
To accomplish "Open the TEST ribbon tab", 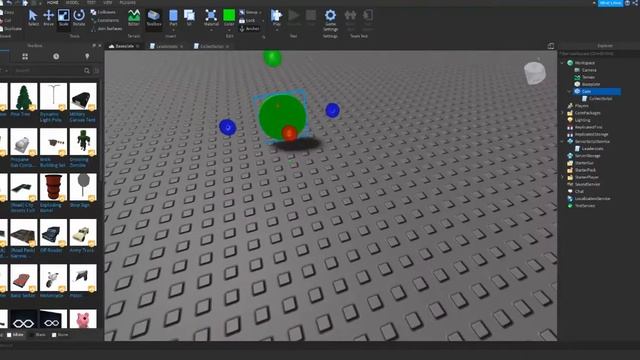I will tap(91, 2).
